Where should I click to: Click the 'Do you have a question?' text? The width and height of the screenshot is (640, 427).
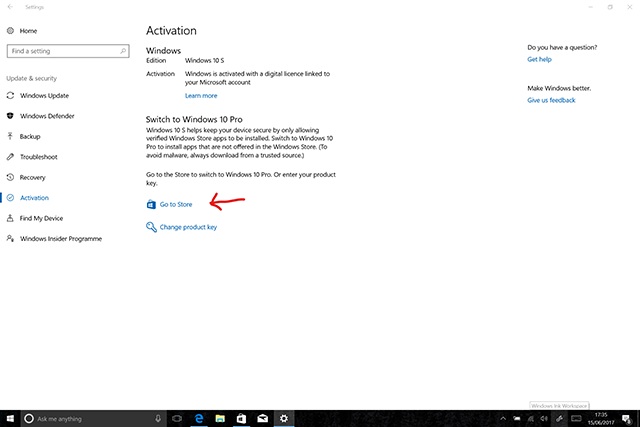pyautogui.click(x=562, y=47)
